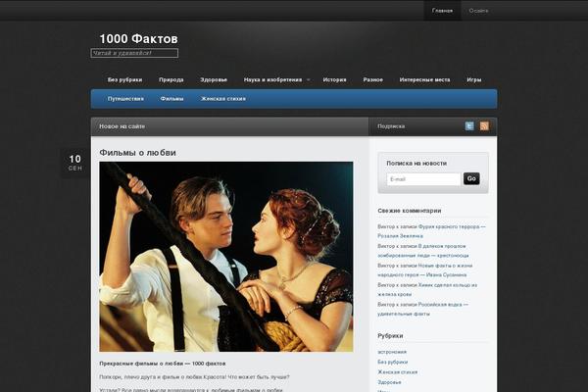This screenshot has height=392, width=588.
Task: Open comment on Фурия красного террора
Action: pos(431,231)
